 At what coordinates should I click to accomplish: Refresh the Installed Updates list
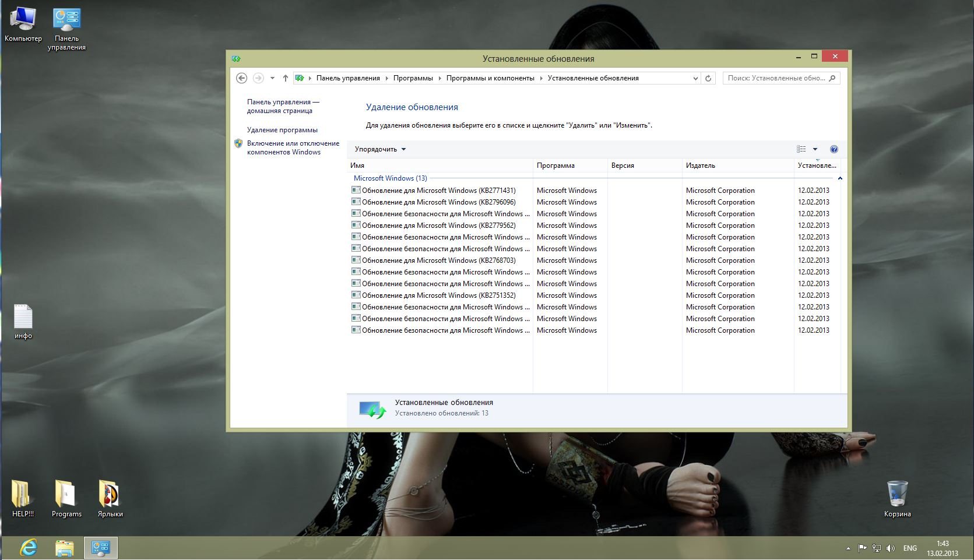708,78
